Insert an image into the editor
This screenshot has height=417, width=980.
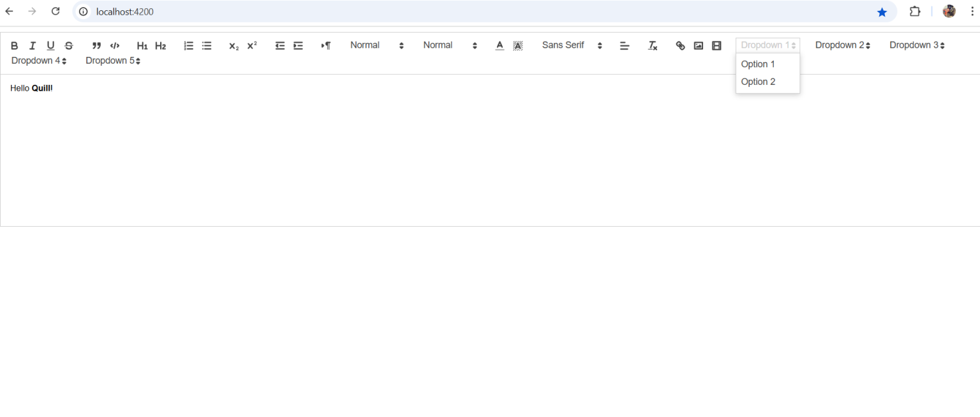(x=698, y=45)
